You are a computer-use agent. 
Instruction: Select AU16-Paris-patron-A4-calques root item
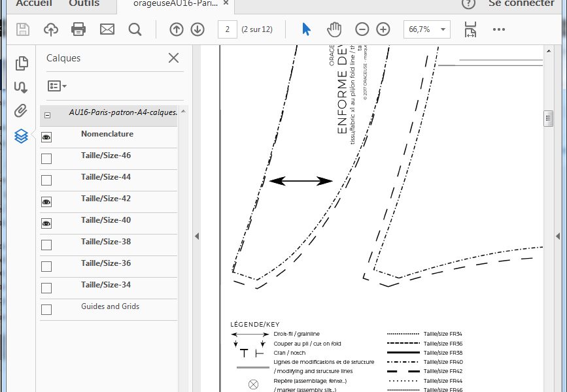coord(123,112)
